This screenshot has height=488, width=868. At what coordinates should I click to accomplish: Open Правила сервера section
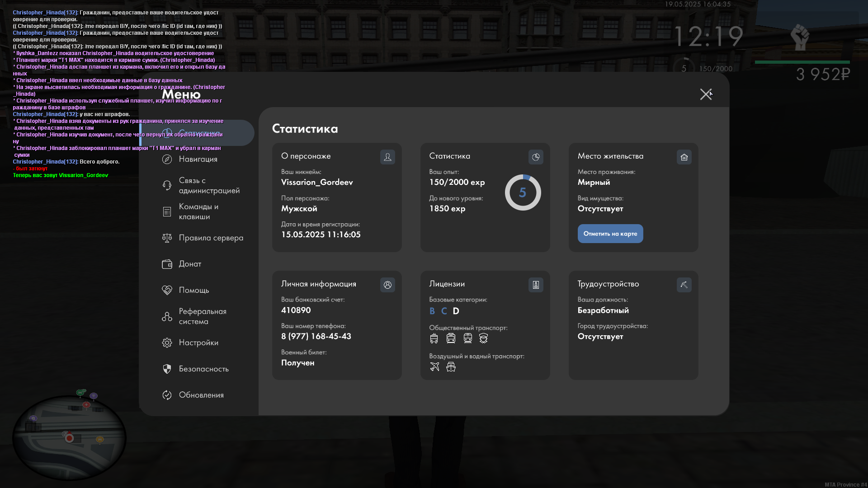211,238
